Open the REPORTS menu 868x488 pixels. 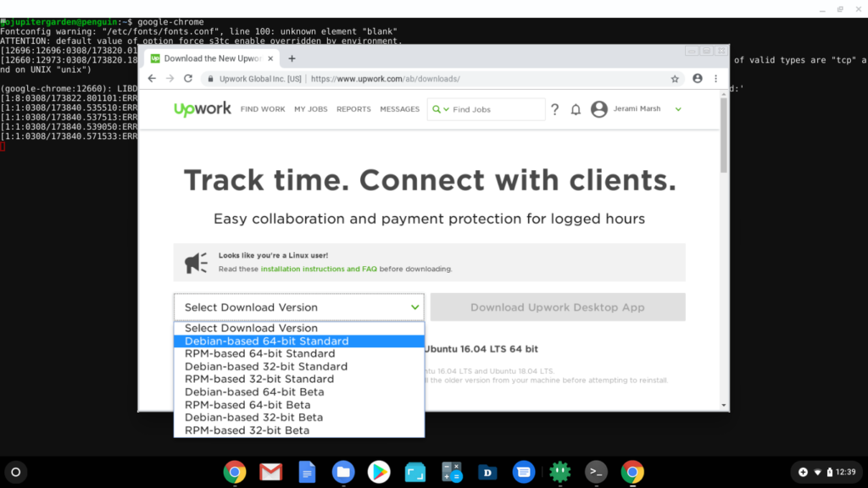[x=353, y=109]
